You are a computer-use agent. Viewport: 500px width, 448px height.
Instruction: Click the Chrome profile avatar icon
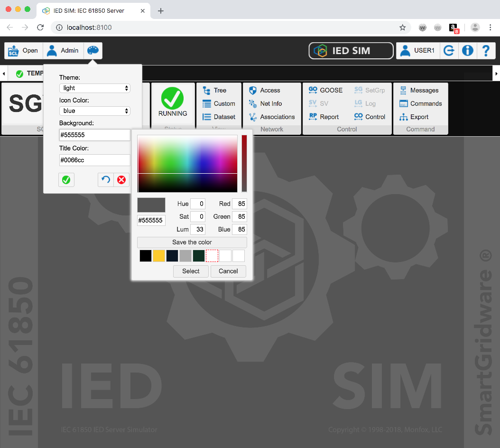click(x=475, y=28)
